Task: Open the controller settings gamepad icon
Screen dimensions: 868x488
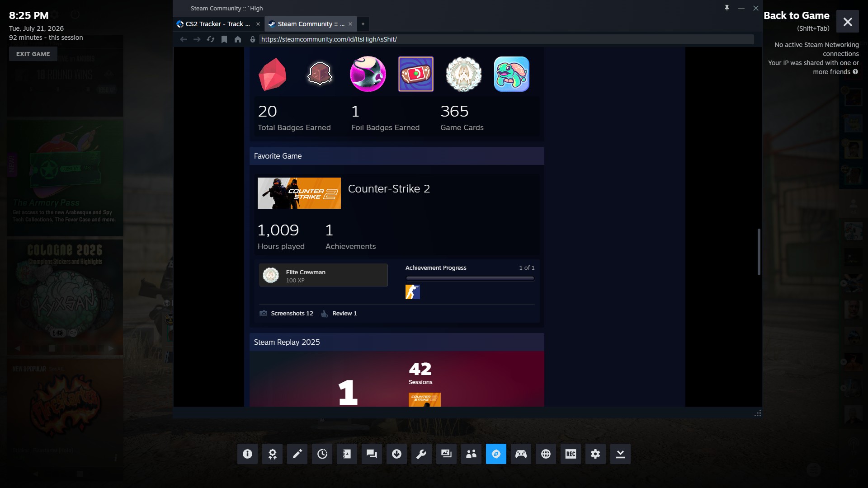Action: [x=521, y=454]
